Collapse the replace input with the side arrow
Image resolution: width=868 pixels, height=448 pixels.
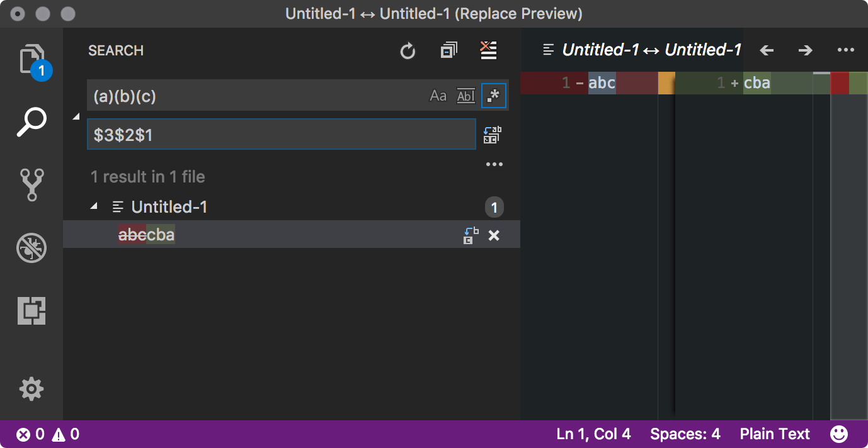click(x=76, y=116)
